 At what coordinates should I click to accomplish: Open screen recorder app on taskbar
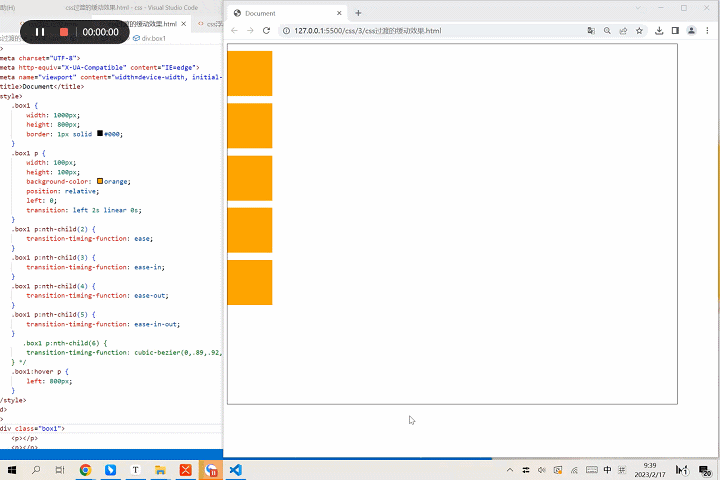pos(211,470)
